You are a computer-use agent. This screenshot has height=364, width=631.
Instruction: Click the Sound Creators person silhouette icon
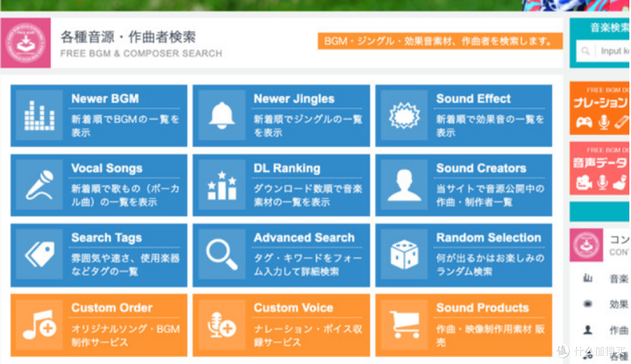pyautogui.click(x=404, y=185)
